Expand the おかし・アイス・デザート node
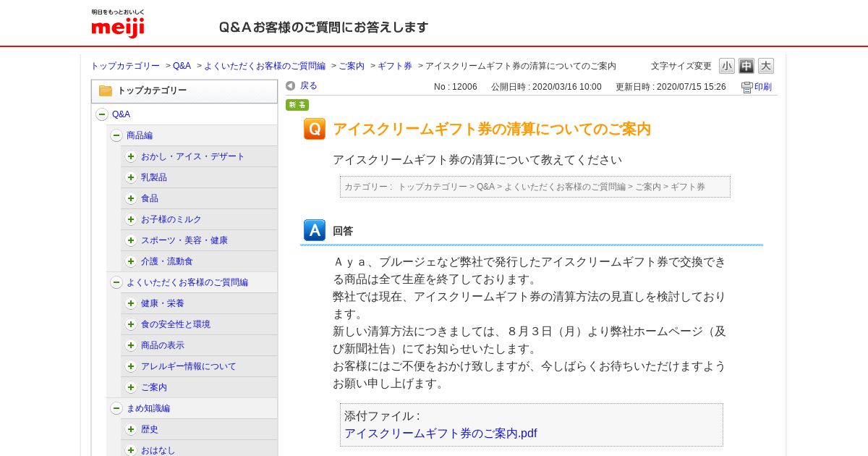868x456 pixels. click(x=131, y=156)
